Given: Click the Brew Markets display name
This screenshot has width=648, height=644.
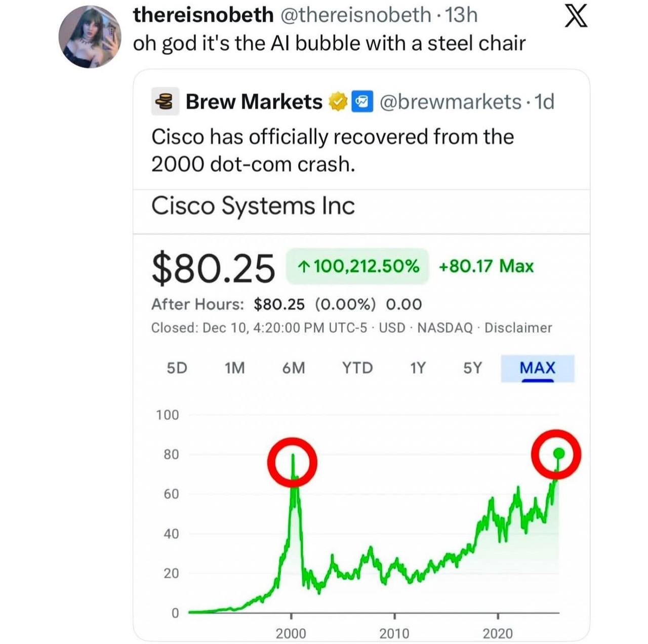Looking at the screenshot, I should 254,102.
